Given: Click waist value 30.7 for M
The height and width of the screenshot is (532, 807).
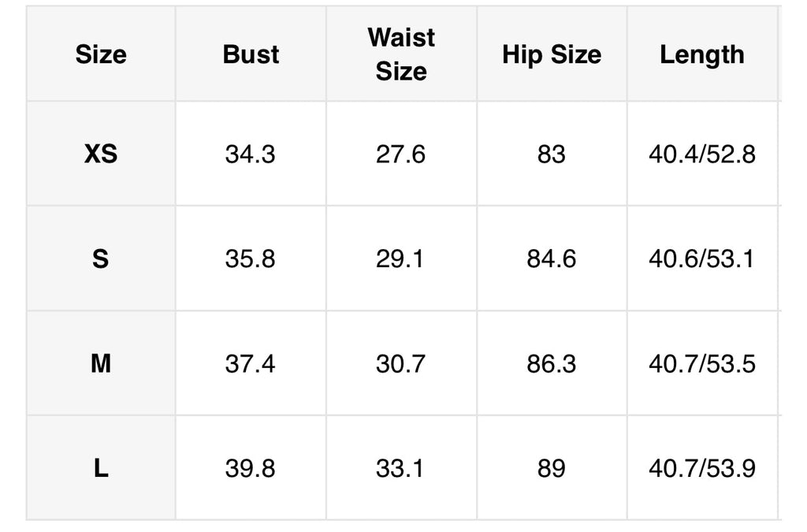Looking at the screenshot, I should [x=400, y=363].
